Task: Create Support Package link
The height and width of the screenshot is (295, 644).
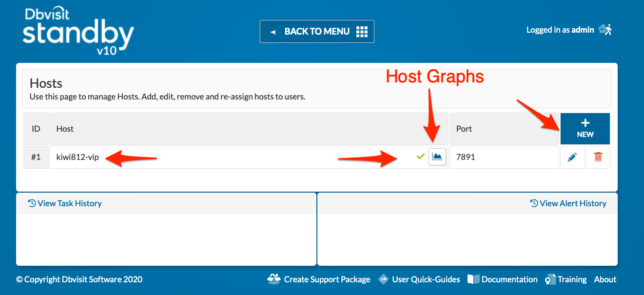Action: (319, 279)
